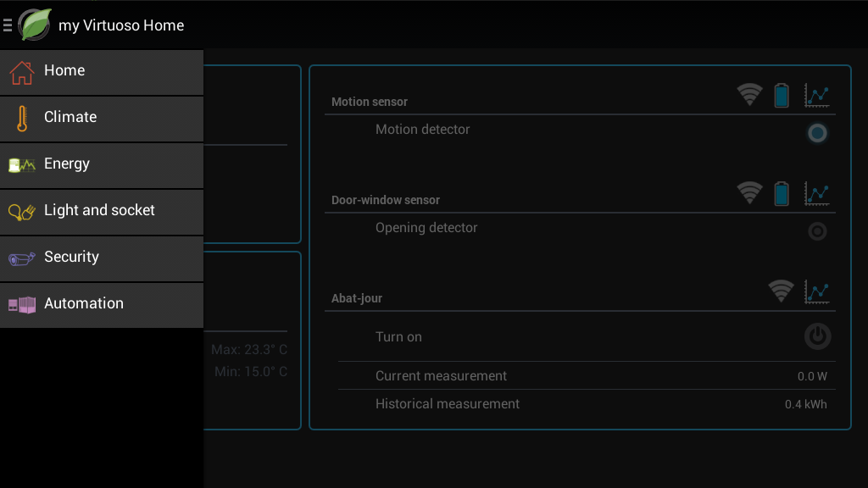This screenshot has width=868, height=488.
Task: Open the Automation menu item
Action: pos(102,305)
